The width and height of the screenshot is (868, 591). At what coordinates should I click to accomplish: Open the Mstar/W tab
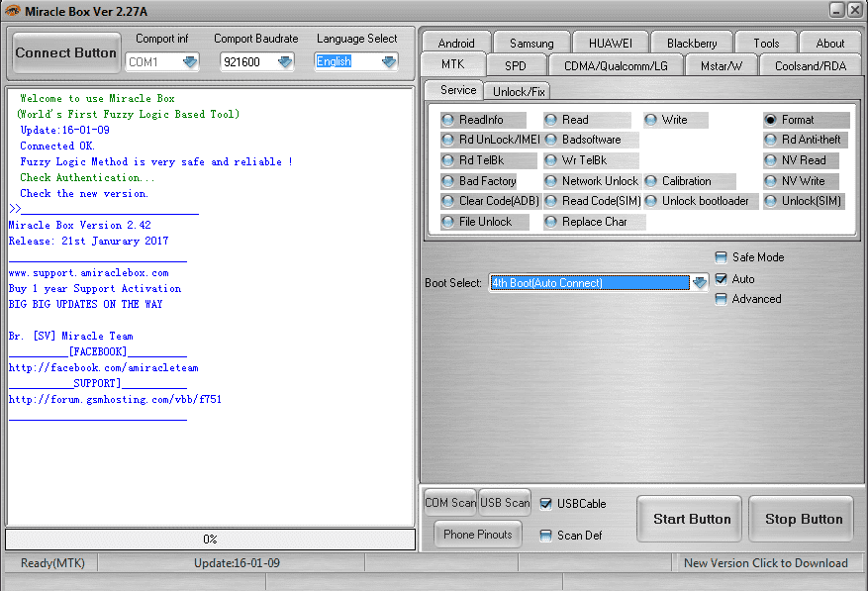pos(721,65)
